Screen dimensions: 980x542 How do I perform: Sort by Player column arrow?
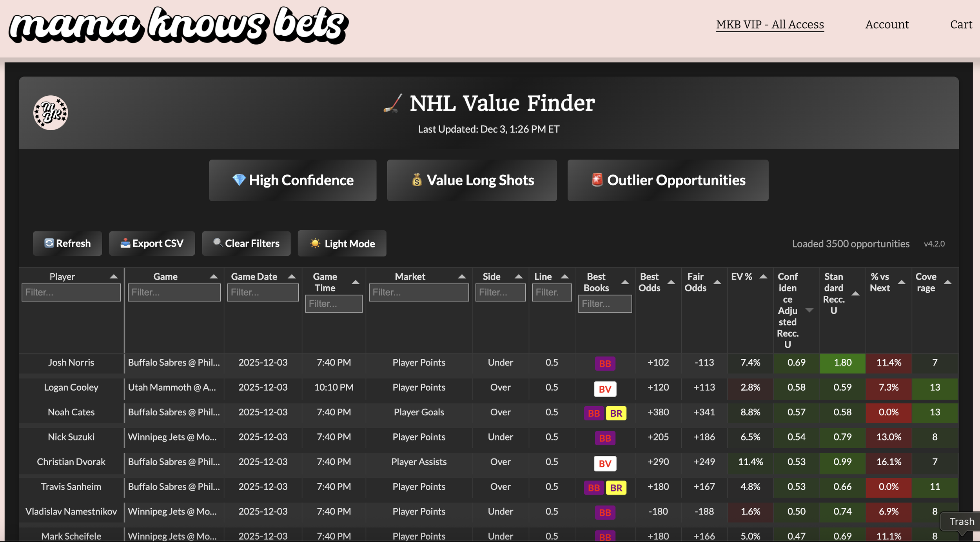coord(114,276)
